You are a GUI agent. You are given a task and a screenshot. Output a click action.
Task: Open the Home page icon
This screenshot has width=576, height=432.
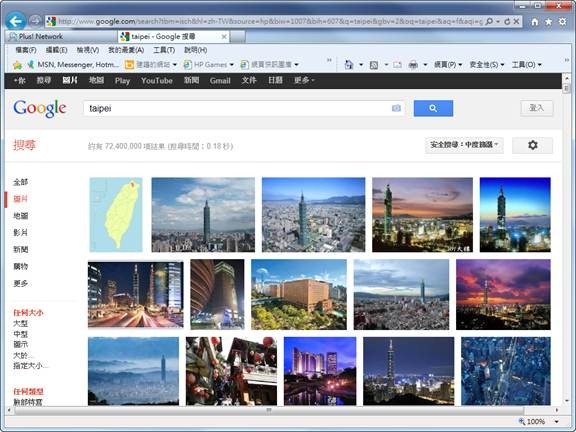tap(535, 22)
